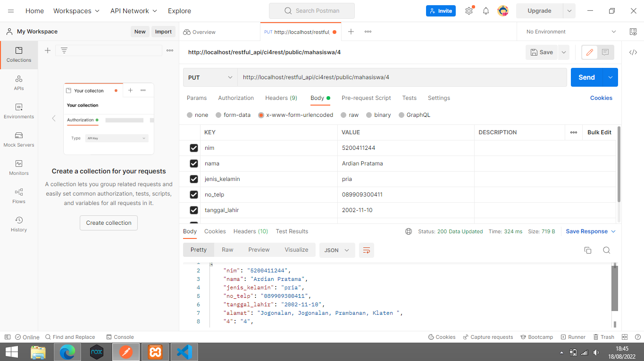
Task: Uncheck the tanggal_lahir key row
Action: point(193,210)
